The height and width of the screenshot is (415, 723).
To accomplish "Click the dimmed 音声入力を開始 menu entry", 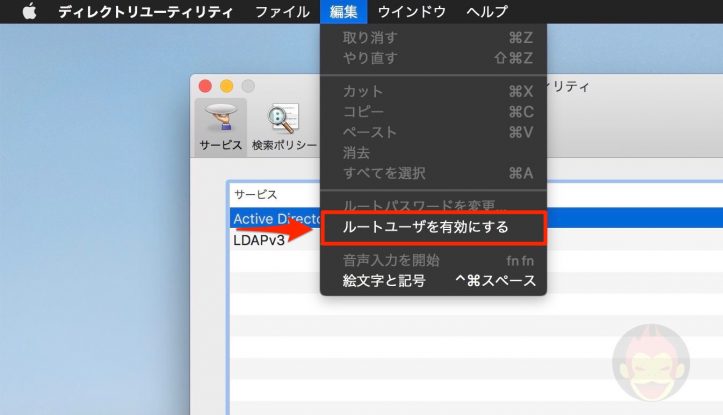I will [433, 261].
